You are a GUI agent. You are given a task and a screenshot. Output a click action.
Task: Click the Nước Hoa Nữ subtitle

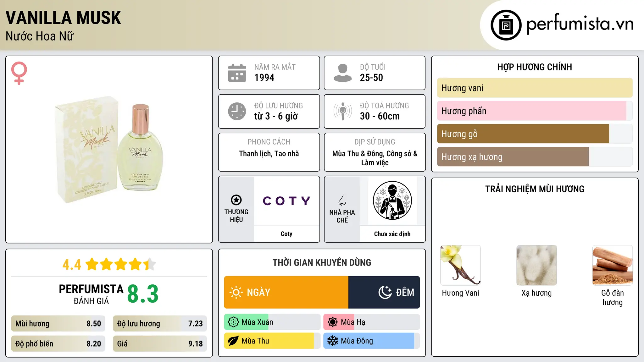coord(40,36)
